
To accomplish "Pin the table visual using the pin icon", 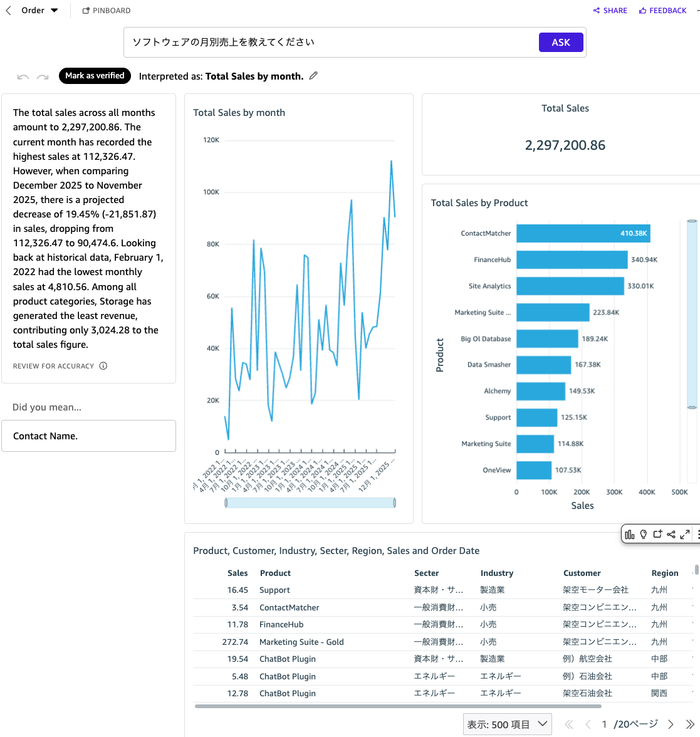I will click(657, 534).
